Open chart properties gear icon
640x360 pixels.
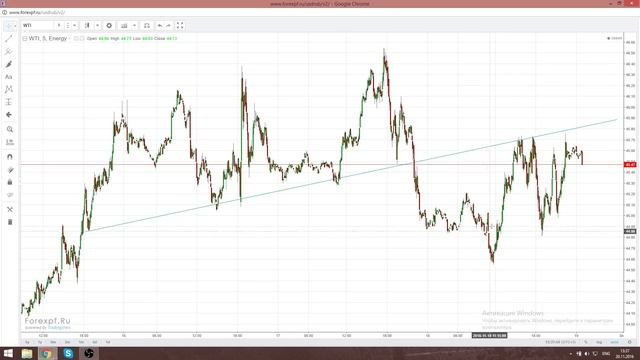[109, 25]
